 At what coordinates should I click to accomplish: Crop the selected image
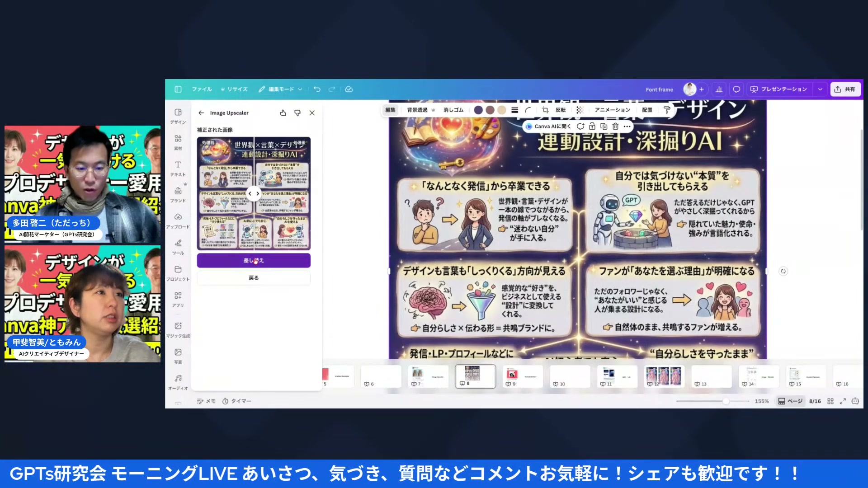coord(545,110)
